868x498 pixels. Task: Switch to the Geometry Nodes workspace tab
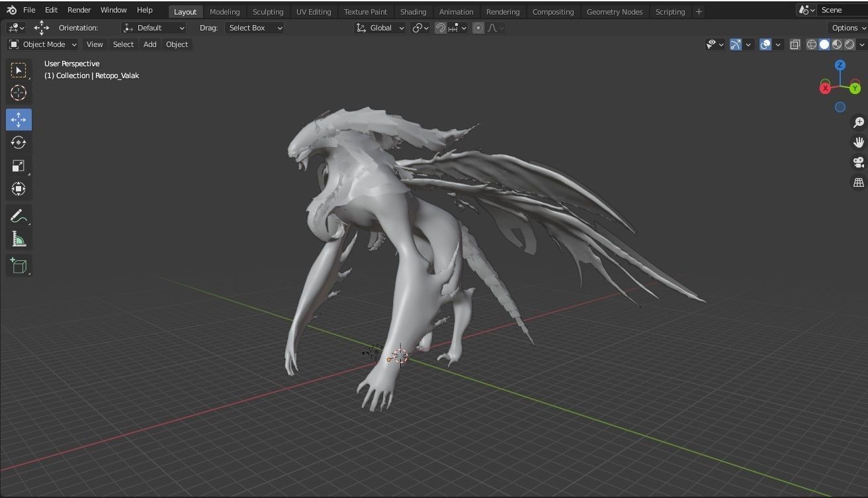[615, 12]
